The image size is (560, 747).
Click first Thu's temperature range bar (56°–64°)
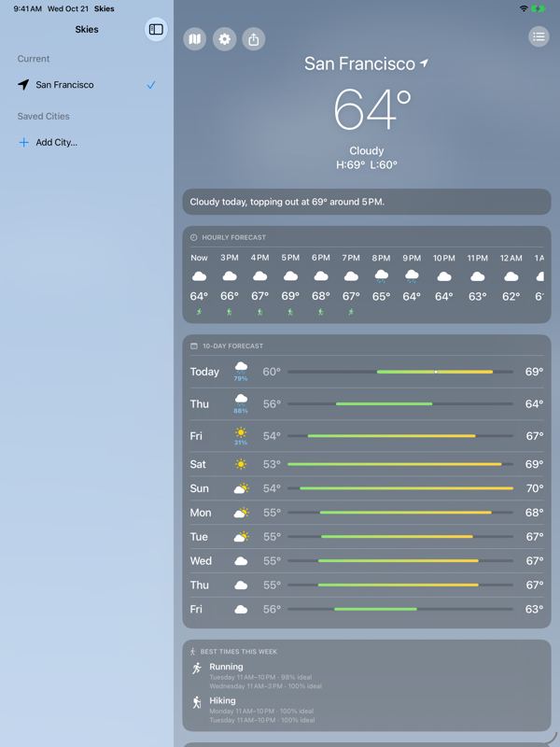(x=400, y=404)
